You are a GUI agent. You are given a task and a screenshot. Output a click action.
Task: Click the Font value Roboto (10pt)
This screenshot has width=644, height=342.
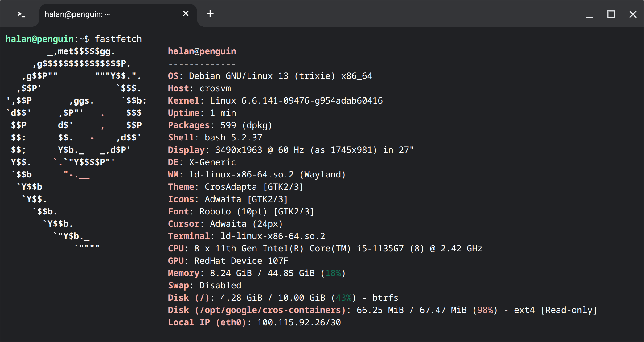coord(233,211)
